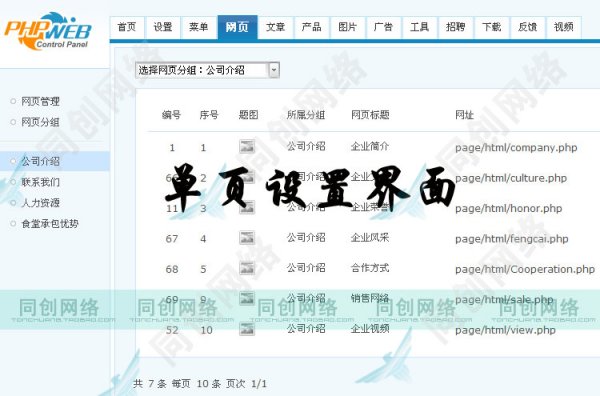Click the 合作方式 page title
This screenshot has height=396, width=600.
point(370,268)
